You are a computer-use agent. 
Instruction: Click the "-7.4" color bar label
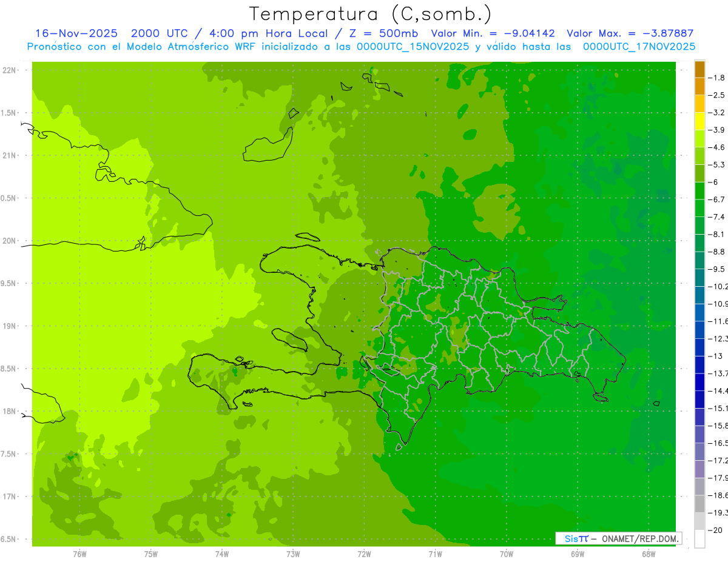[718, 216]
